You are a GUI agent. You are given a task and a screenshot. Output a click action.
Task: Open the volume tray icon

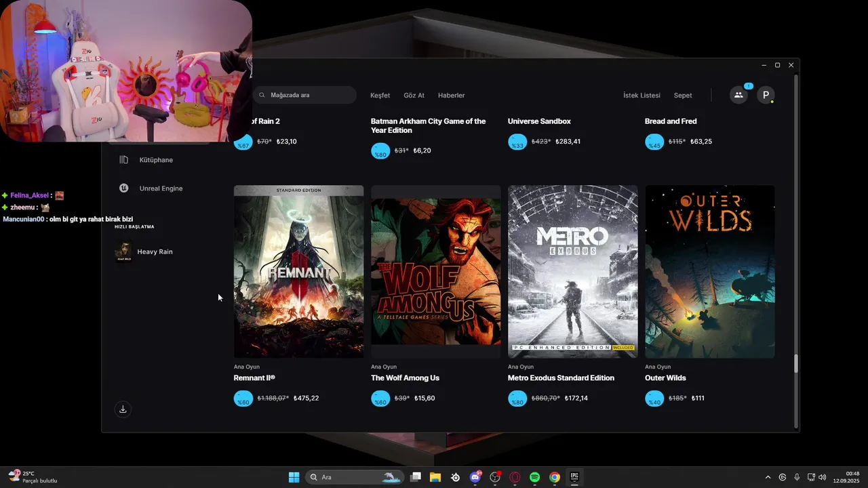[x=822, y=477]
